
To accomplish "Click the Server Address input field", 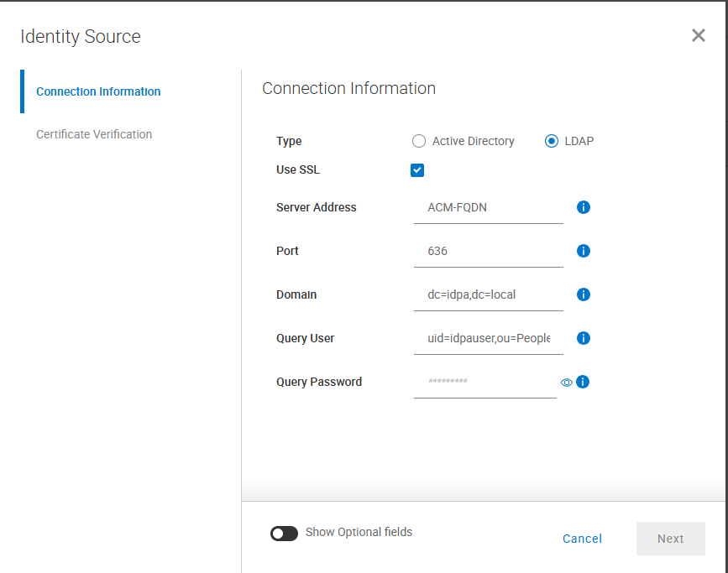I will tap(487, 207).
